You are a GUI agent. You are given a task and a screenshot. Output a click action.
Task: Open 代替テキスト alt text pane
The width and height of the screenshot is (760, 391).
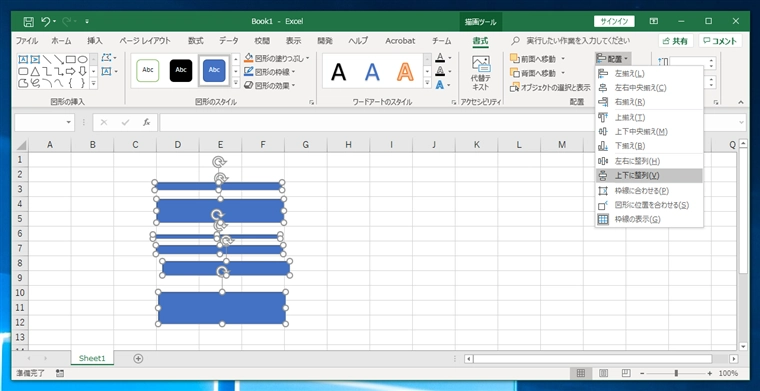tap(481, 73)
